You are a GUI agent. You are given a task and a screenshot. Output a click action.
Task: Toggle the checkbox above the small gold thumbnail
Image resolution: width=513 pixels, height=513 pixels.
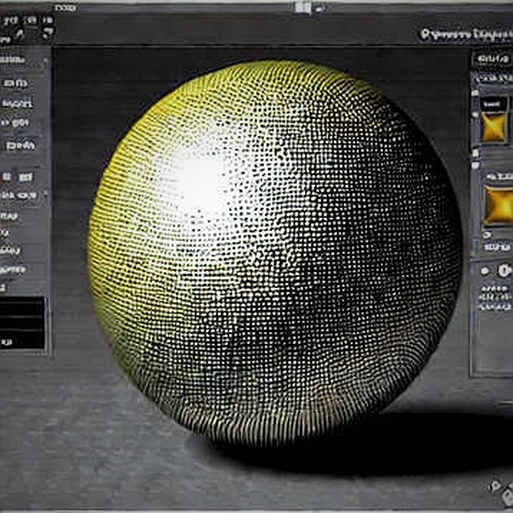tap(475, 93)
